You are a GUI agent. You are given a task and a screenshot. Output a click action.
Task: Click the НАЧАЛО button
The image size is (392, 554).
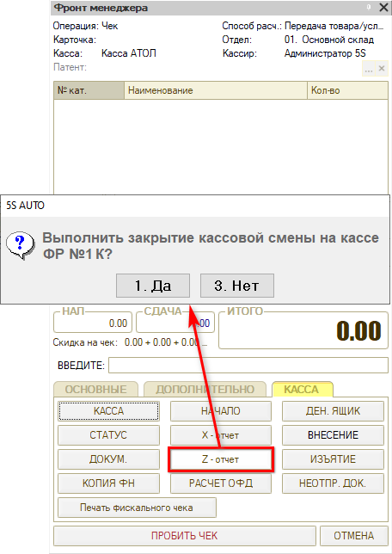(x=221, y=411)
